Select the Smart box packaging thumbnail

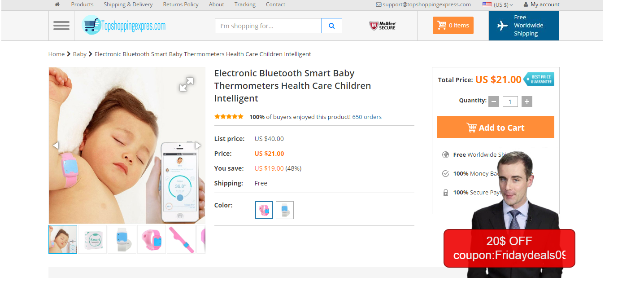(92, 239)
